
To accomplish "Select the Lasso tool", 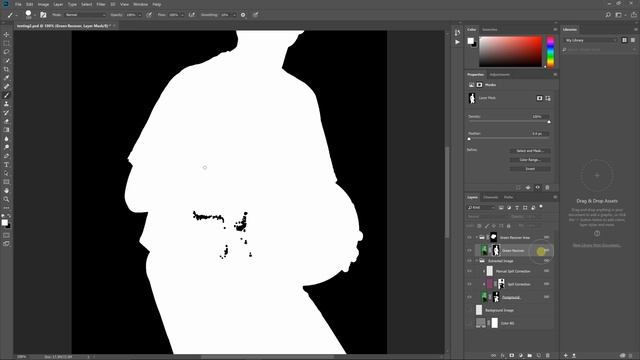I will click(x=6, y=52).
